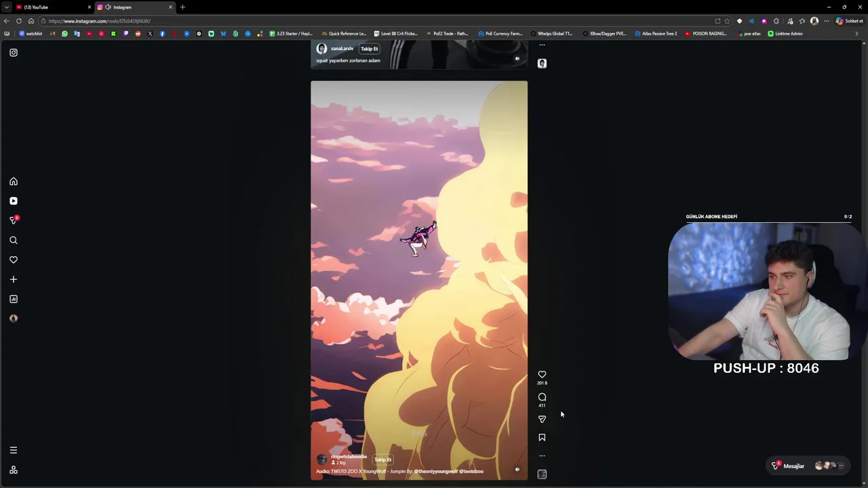Follow sanal.arsiv with Takip Et button
The image size is (868, 488).
[369, 49]
